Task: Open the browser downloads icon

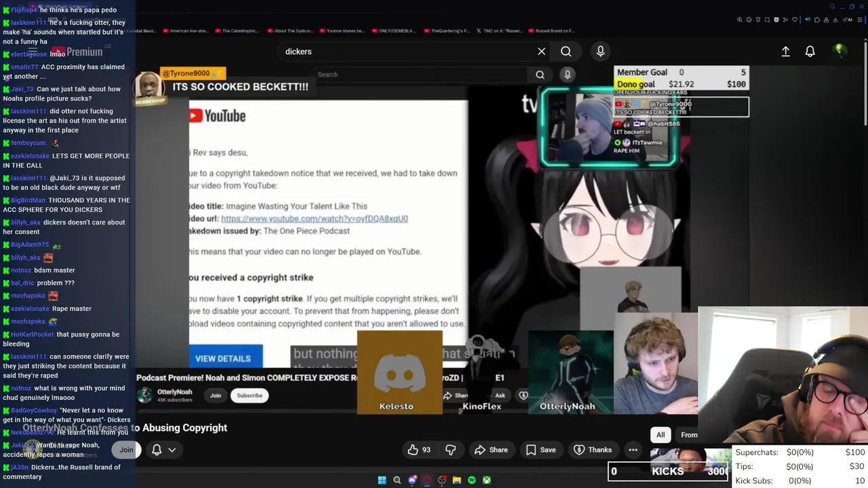Action: tap(835, 20)
